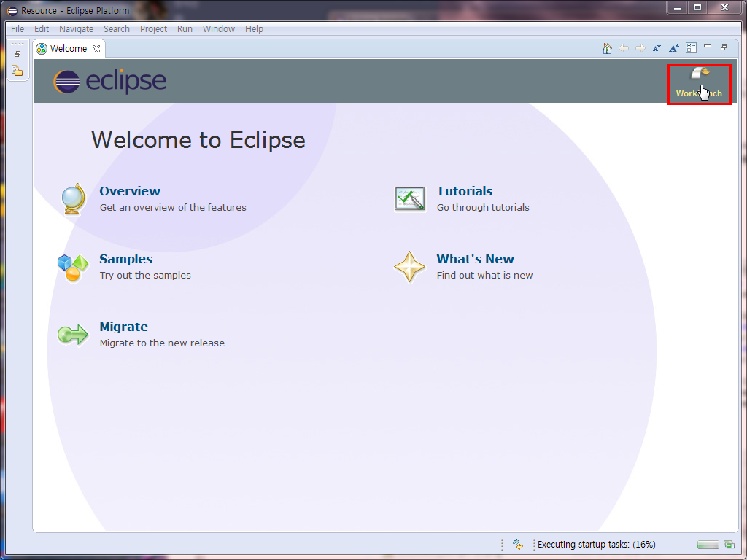Open the Customize page icon in Welcome toolbar

click(691, 48)
